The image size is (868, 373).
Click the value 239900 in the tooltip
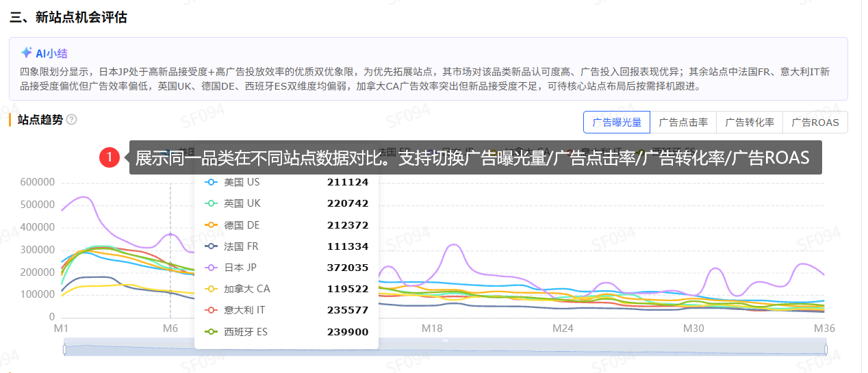pos(348,332)
